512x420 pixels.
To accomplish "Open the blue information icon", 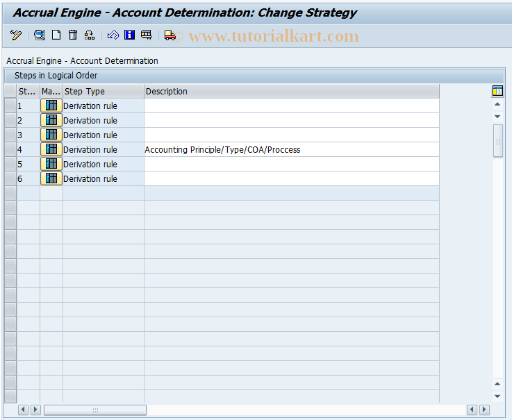I will pos(130,35).
